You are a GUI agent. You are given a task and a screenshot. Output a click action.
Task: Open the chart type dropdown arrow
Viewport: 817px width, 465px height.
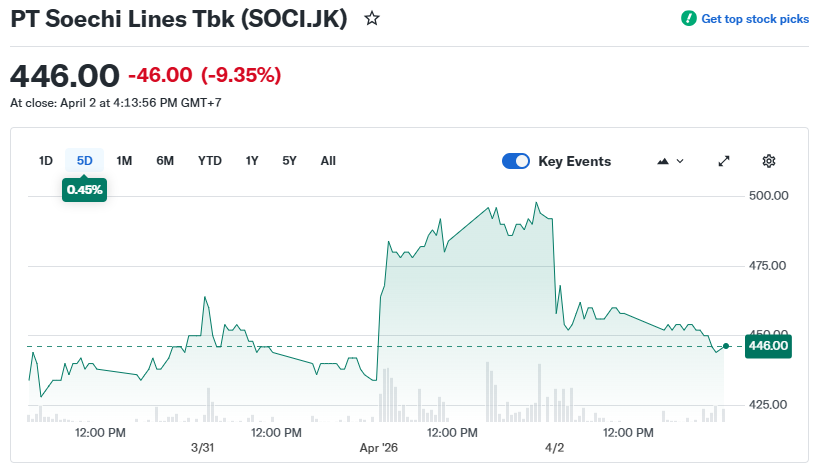(681, 161)
